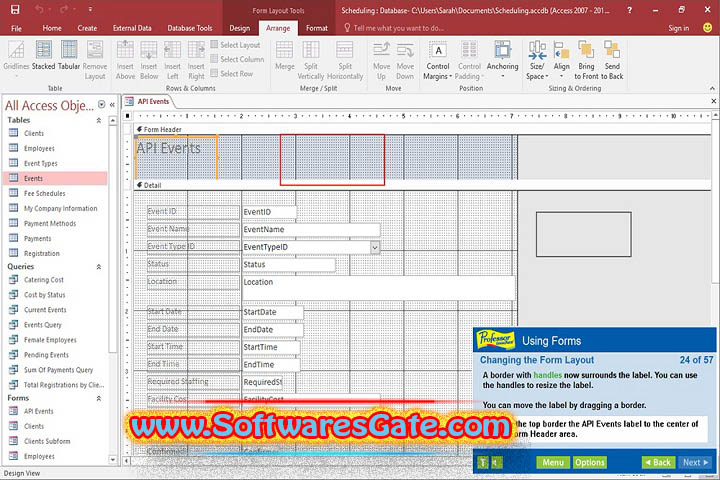The width and height of the screenshot is (720, 480).
Task: Collapse the Queries group in navigation pane
Action: (98, 267)
